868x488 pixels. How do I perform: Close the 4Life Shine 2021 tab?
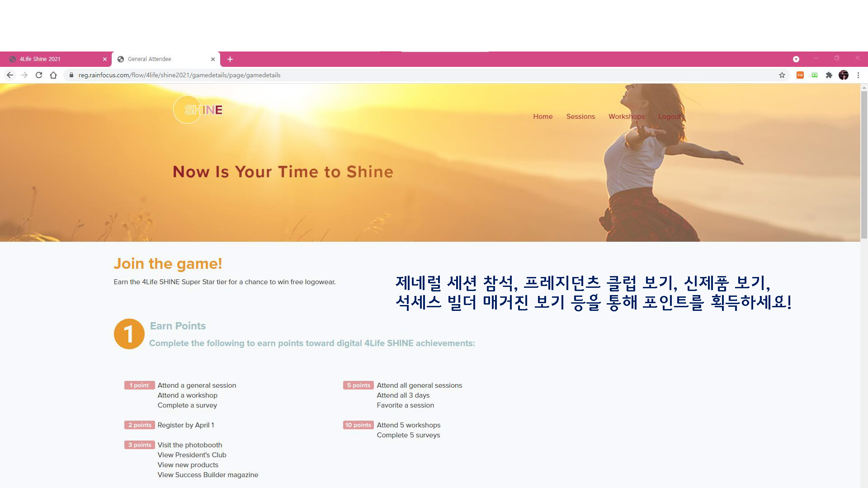tap(105, 59)
